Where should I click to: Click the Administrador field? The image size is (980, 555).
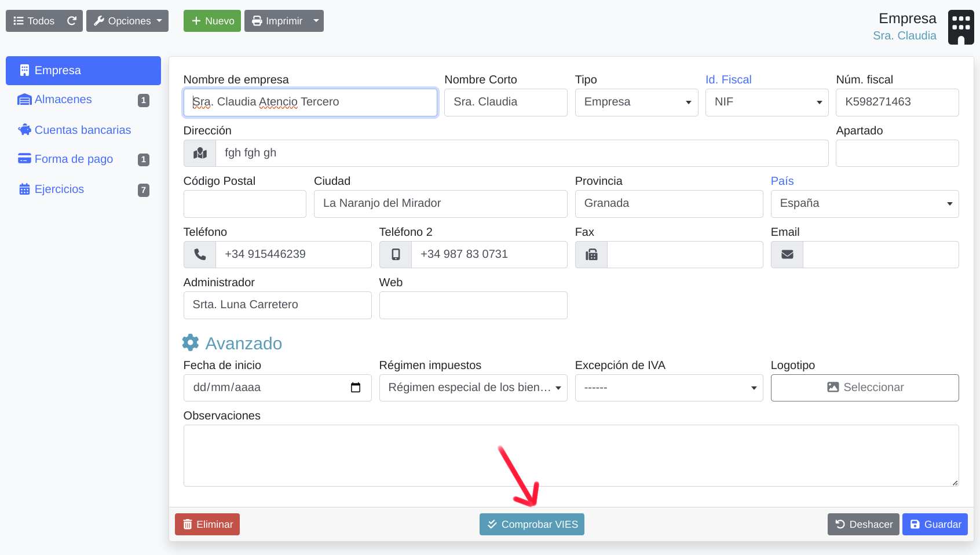click(277, 305)
